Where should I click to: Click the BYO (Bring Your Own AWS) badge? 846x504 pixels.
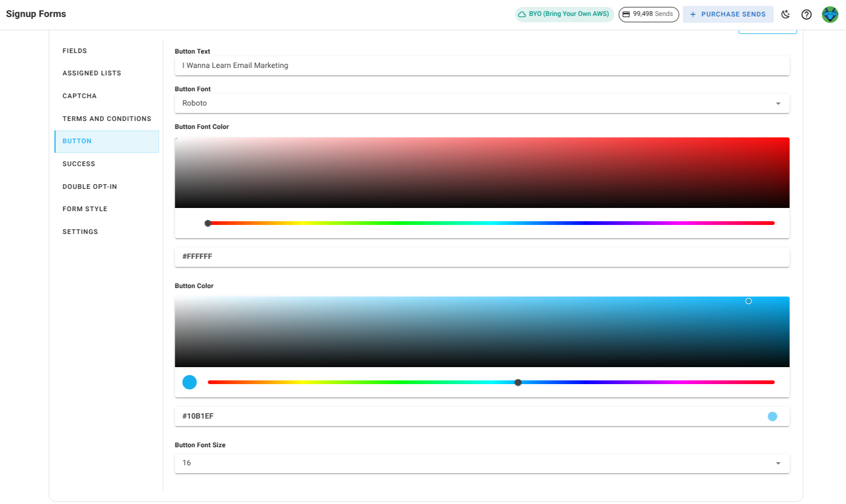click(564, 14)
